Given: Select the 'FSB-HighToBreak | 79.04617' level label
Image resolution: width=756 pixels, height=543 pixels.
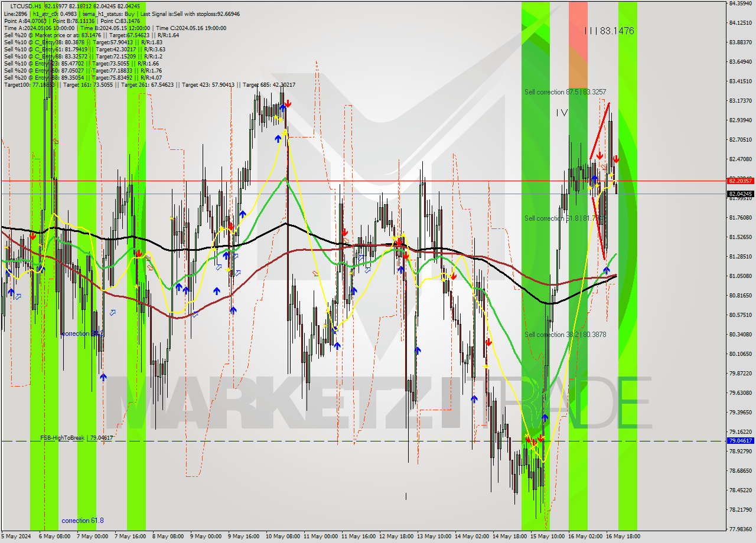Looking at the screenshot, I should 76,438.
